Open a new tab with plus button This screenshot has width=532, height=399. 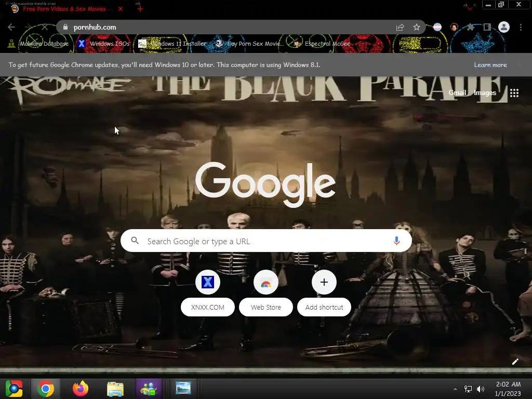pos(140,9)
